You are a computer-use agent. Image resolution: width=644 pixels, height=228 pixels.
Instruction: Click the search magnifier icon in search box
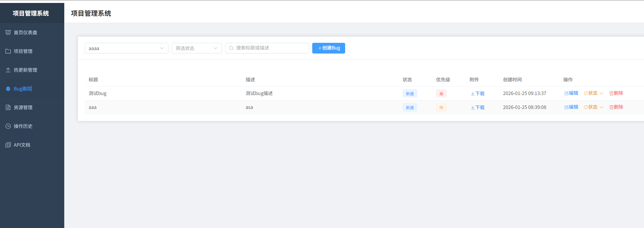(231, 48)
